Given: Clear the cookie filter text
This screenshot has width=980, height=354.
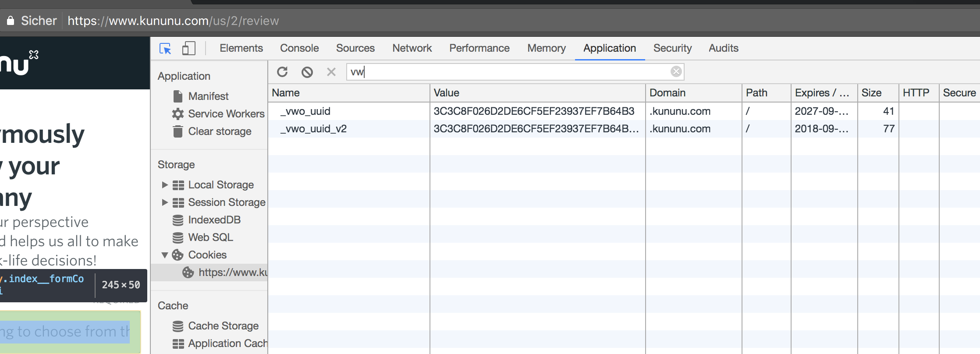Looking at the screenshot, I should [x=676, y=71].
